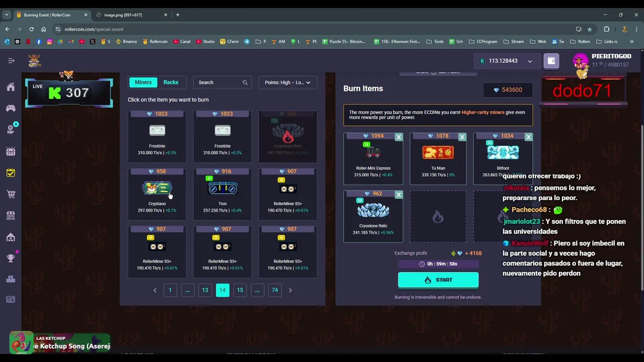The image size is (644, 362).
Task: Open the CCProgram bookmarks folder
Action: 482,42
